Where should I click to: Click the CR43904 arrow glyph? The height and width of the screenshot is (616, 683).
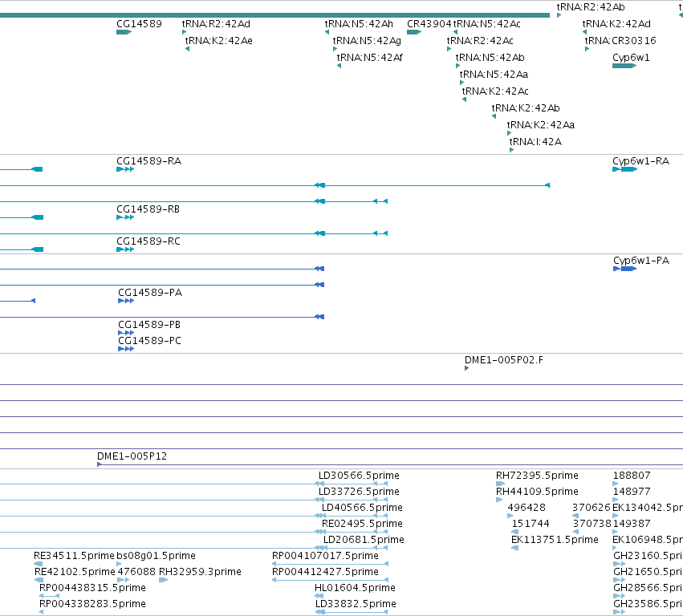pos(414,32)
